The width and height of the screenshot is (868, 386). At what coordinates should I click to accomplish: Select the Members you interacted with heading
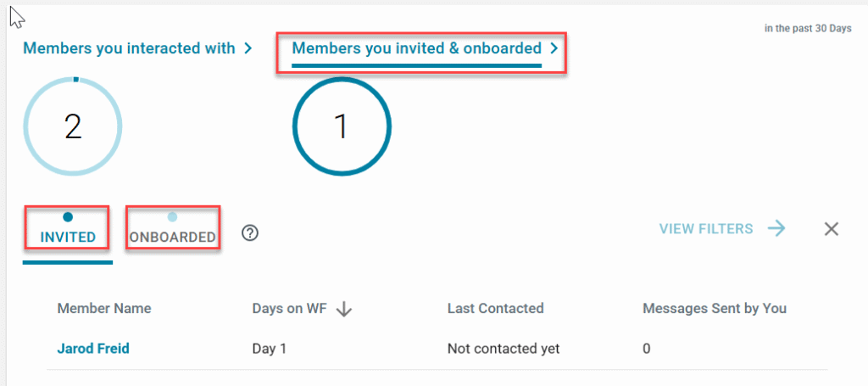pos(129,48)
